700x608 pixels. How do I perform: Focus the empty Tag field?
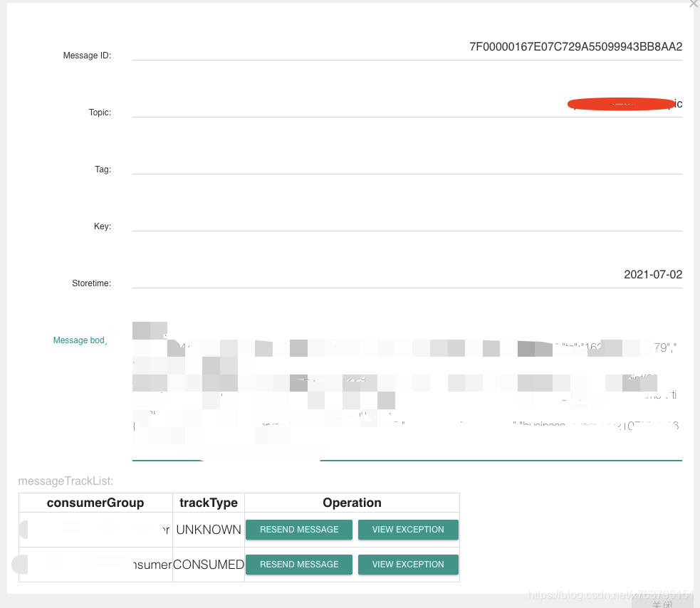coord(407,162)
